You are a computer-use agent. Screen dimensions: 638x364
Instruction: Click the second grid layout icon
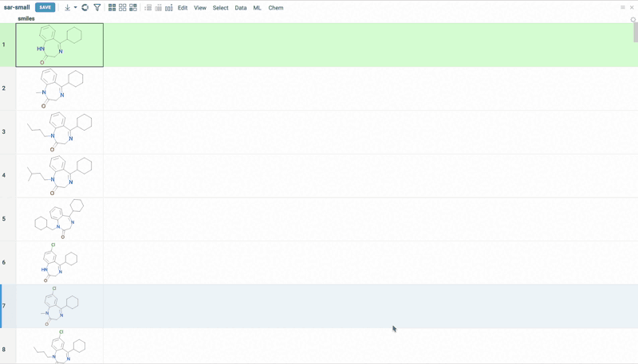tap(123, 8)
